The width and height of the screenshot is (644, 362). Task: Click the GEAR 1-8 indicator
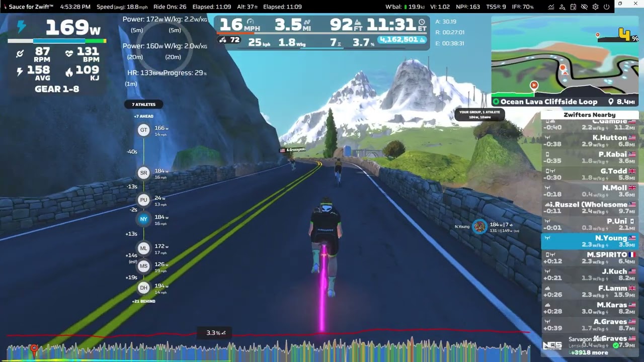point(57,89)
